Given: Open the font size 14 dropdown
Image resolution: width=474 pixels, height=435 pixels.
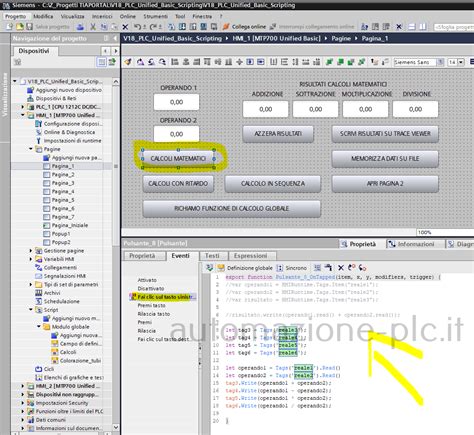Looking at the screenshot, I should coord(461,62).
